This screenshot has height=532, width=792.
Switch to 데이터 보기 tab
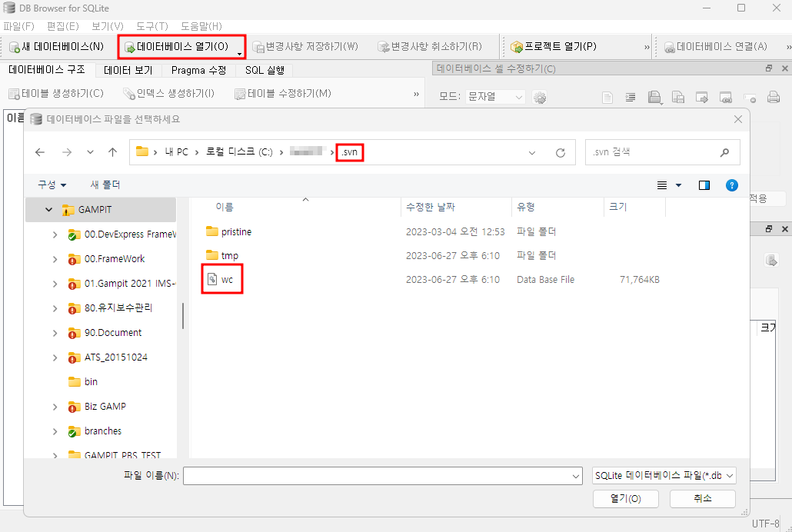point(128,70)
